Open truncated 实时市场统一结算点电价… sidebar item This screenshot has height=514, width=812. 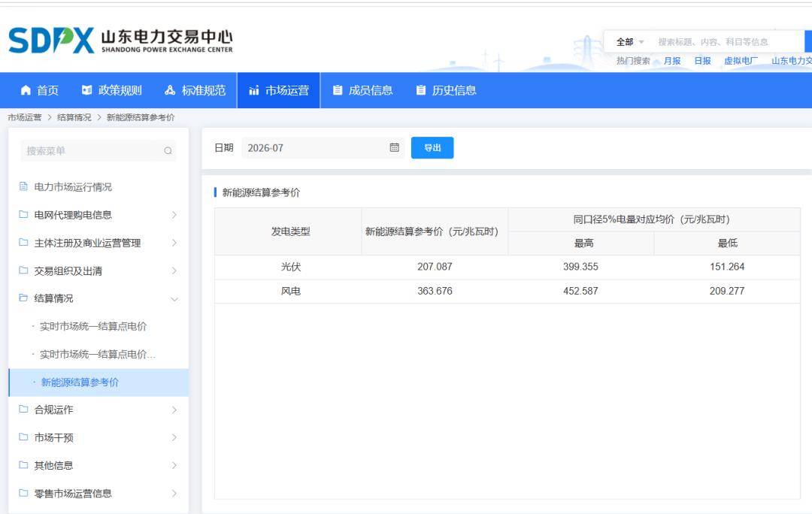97,354
